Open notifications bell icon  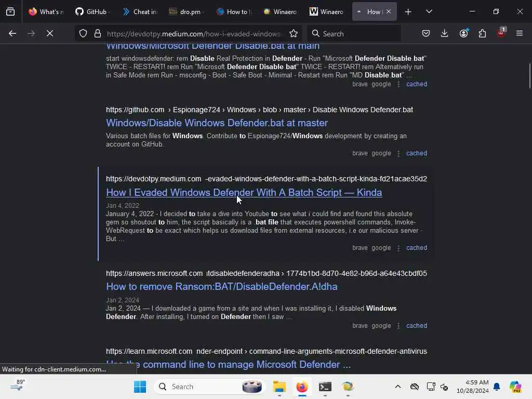(497, 387)
